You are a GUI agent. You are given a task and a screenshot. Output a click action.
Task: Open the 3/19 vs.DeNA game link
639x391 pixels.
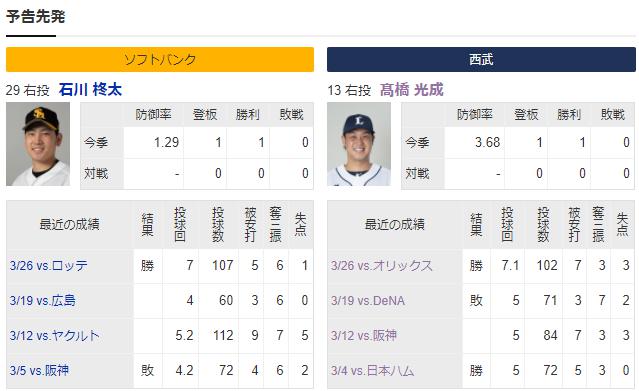click(368, 301)
